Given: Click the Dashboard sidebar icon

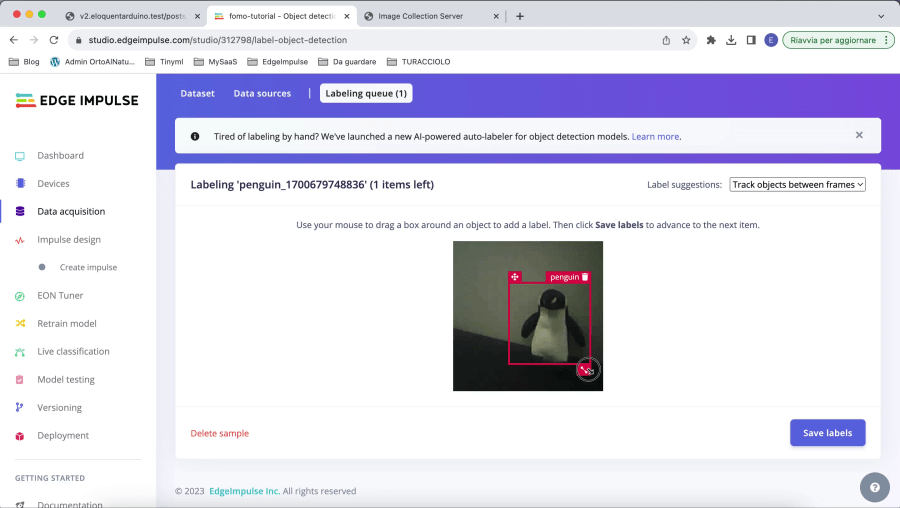Looking at the screenshot, I should 20,156.
